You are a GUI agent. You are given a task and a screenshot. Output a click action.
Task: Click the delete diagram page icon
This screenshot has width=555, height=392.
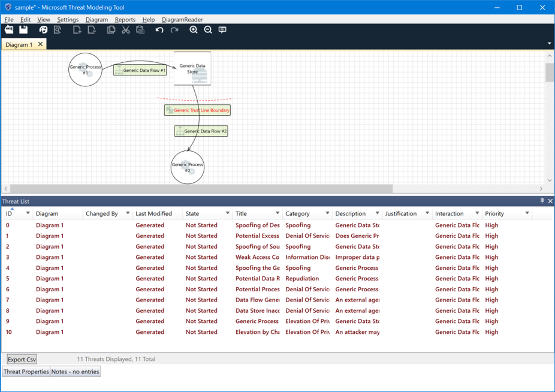point(92,30)
